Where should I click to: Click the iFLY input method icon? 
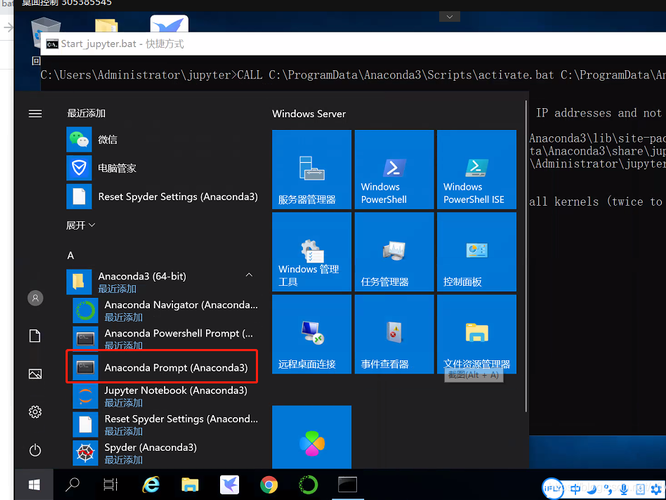click(553, 489)
